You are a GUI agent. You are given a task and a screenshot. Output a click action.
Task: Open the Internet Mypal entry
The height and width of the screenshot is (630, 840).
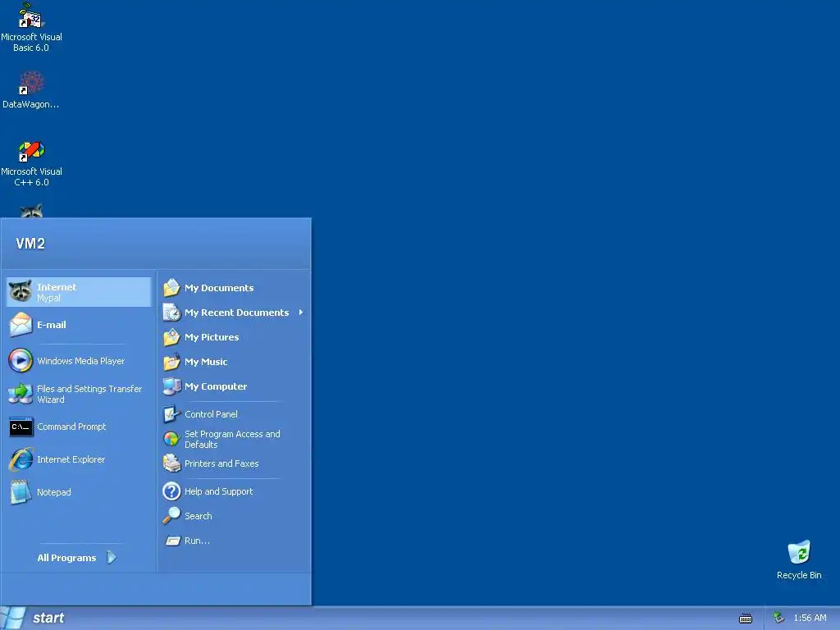[79, 292]
